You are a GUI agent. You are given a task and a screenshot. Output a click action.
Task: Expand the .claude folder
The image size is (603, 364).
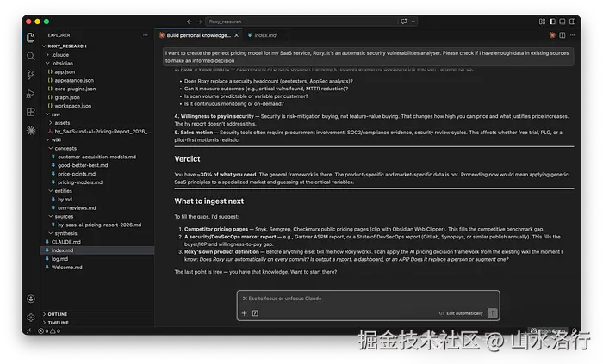point(97,55)
